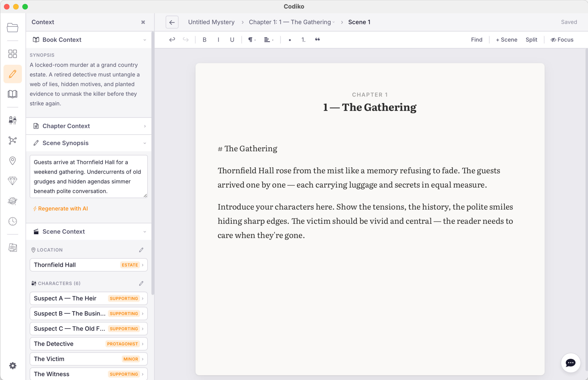This screenshot has height=380, width=588.
Task: Click the back arrow button
Action: 172,22
